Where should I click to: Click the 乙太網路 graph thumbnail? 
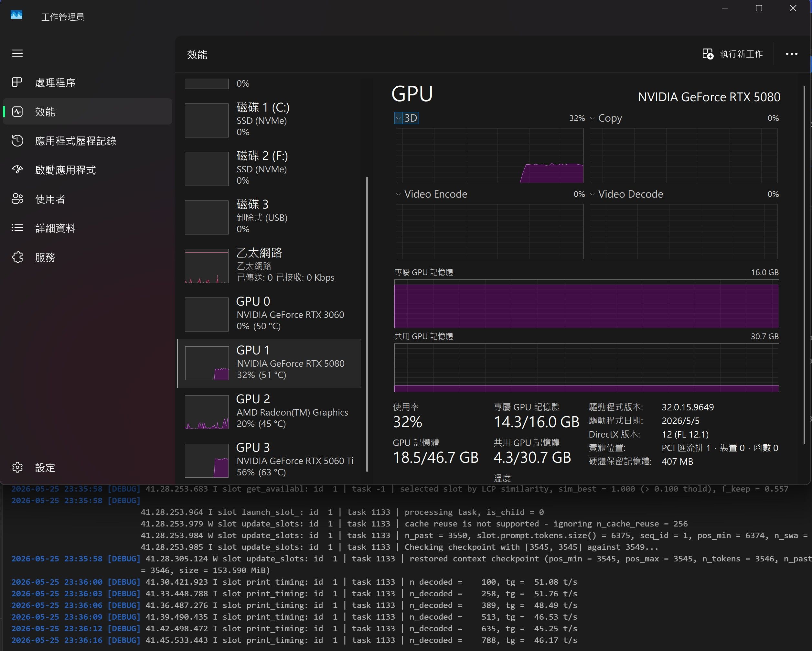(206, 266)
